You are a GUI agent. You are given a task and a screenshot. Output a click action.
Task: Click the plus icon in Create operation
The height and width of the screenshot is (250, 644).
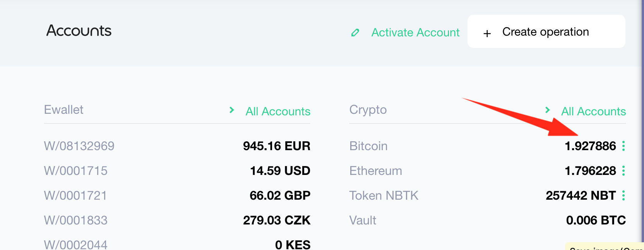click(x=487, y=34)
